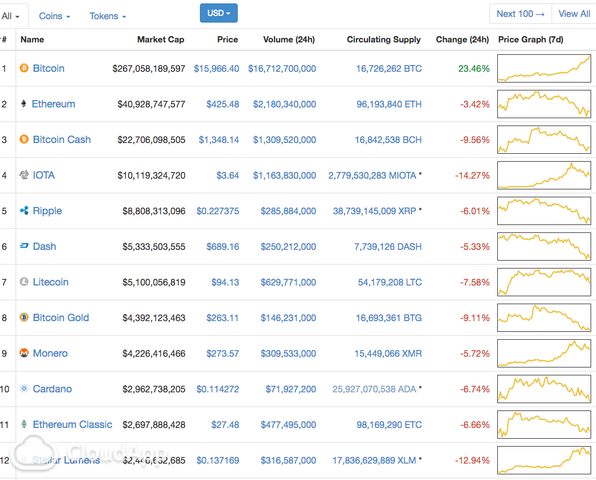Sort by Market Cap column header

click(x=160, y=40)
